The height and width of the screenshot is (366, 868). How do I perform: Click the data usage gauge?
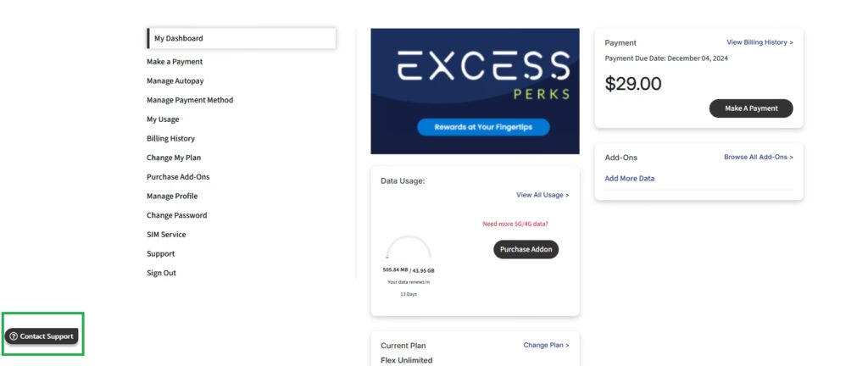click(409, 248)
